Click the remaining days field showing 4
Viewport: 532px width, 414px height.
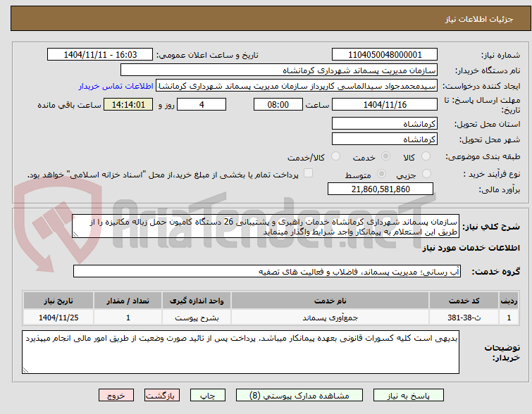point(202,104)
